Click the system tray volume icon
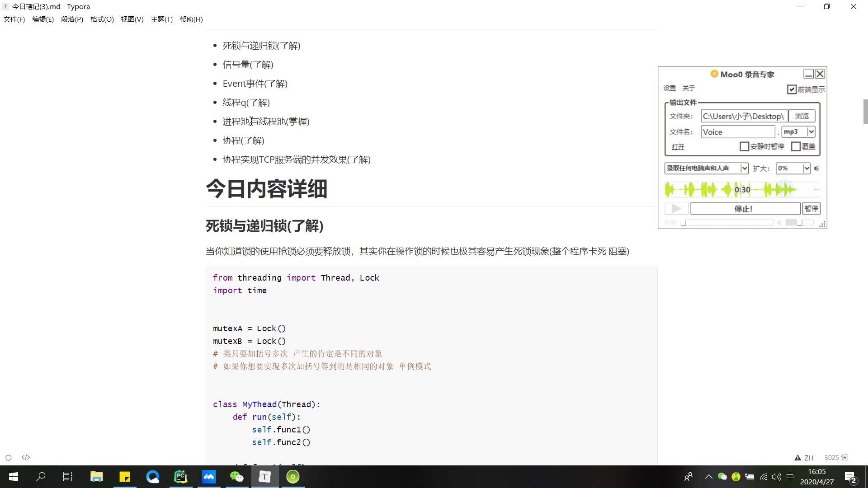The width and height of the screenshot is (868, 488). [776, 476]
